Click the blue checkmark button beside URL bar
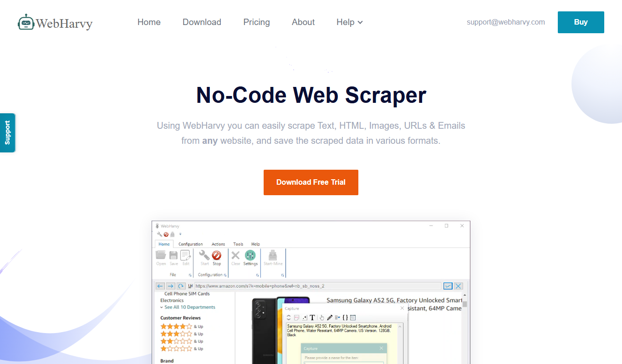 (448, 286)
